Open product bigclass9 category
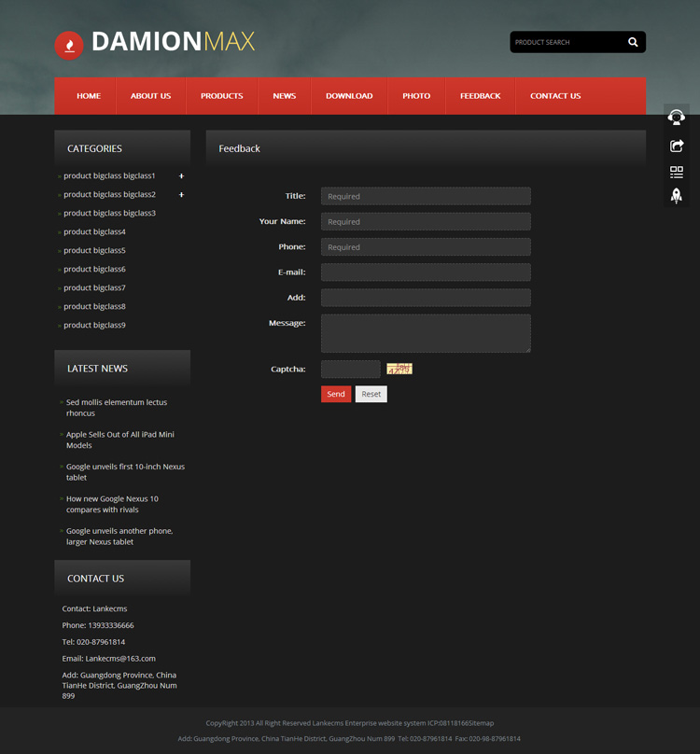The height and width of the screenshot is (754, 700). pos(94,325)
